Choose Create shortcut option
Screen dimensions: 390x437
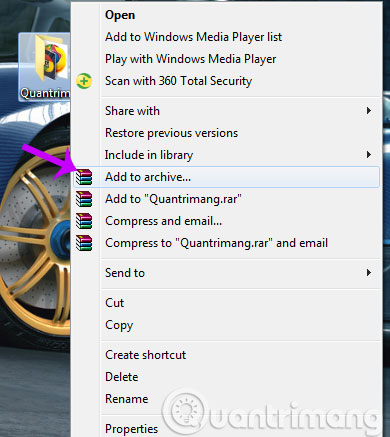pos(227,355)
